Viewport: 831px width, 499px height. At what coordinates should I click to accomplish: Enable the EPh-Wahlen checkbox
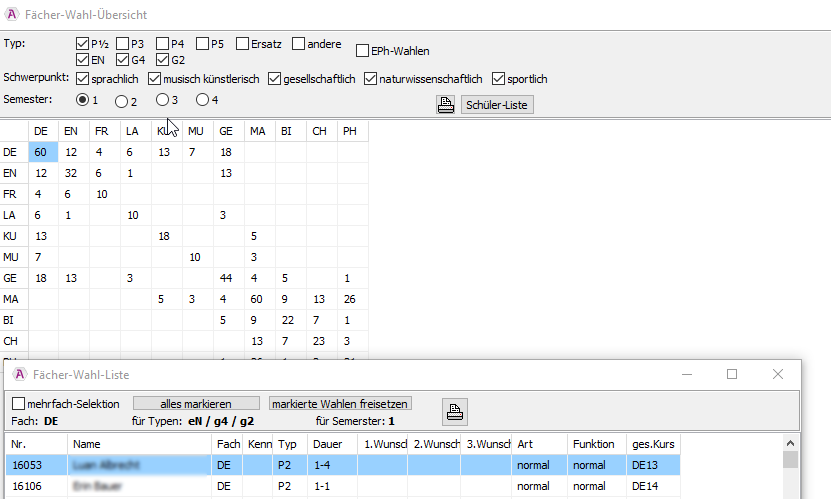[x=362, y=51]
